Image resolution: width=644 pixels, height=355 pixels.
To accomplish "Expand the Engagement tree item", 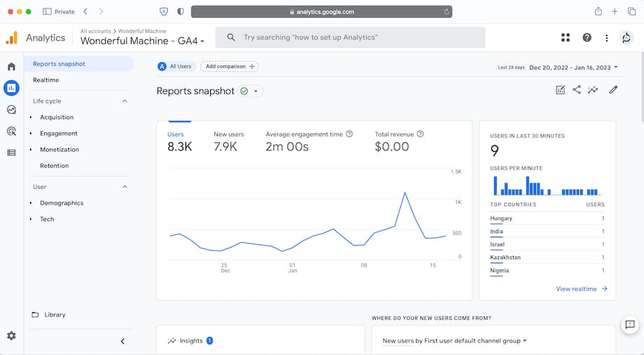I will (x=31, y=134).
